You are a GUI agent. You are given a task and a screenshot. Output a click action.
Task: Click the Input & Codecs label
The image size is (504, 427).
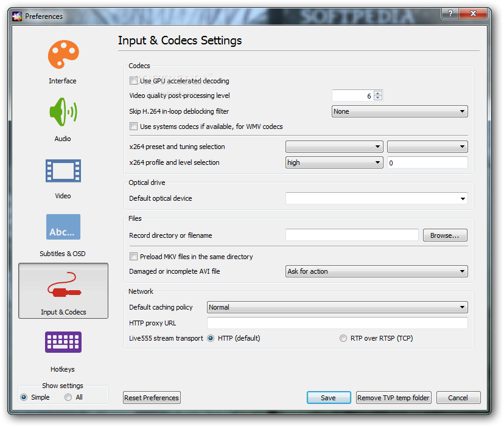(64, 312)
